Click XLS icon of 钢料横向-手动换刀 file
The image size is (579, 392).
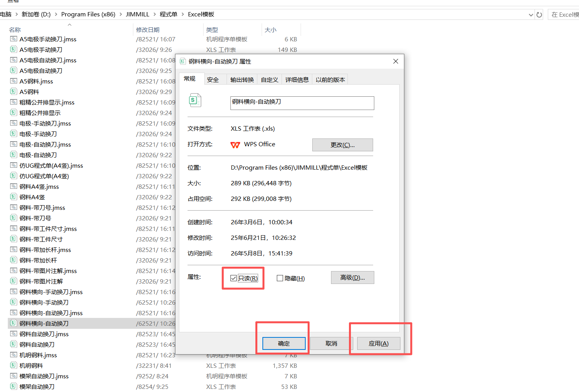point(14,302)
